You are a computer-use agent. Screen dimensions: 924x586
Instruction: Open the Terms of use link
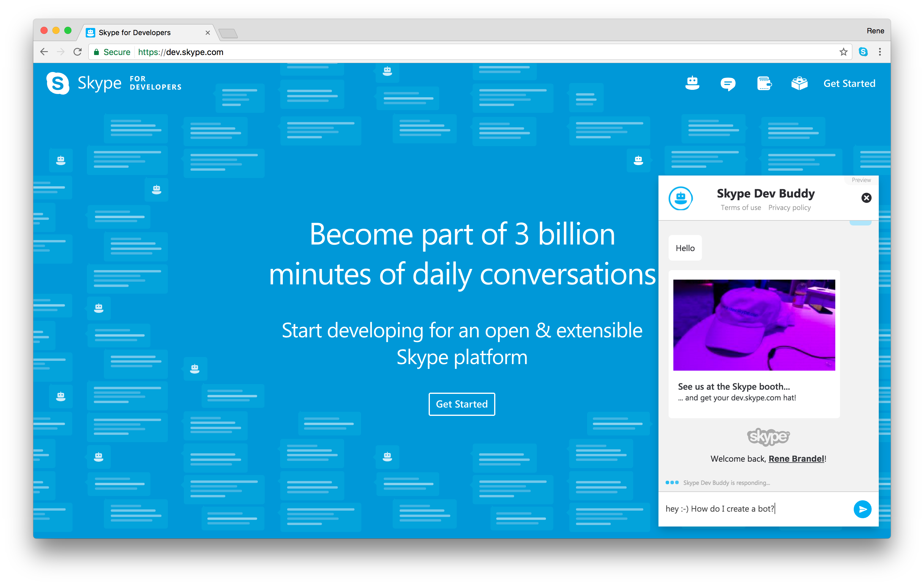[741, 207]
